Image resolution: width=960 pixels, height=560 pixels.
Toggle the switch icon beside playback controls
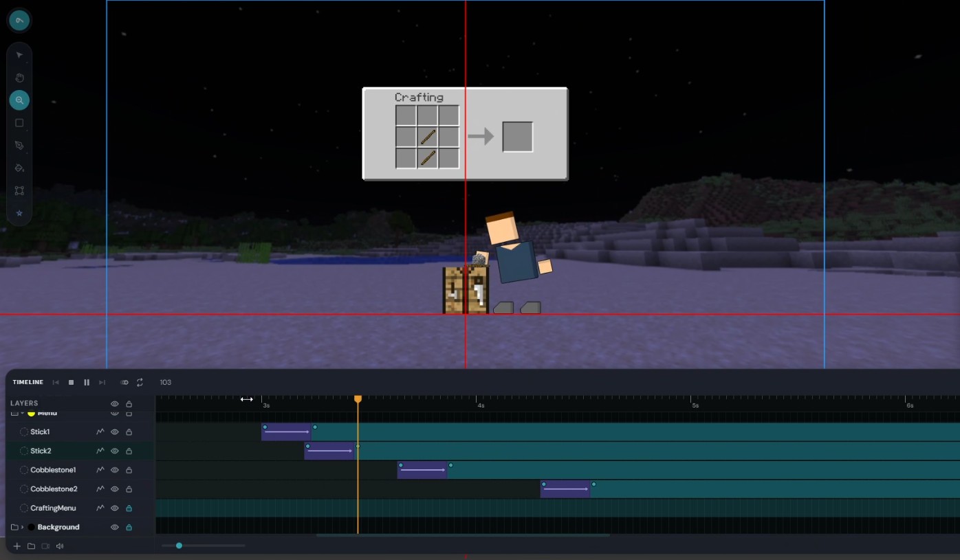[x=124, y=382]
